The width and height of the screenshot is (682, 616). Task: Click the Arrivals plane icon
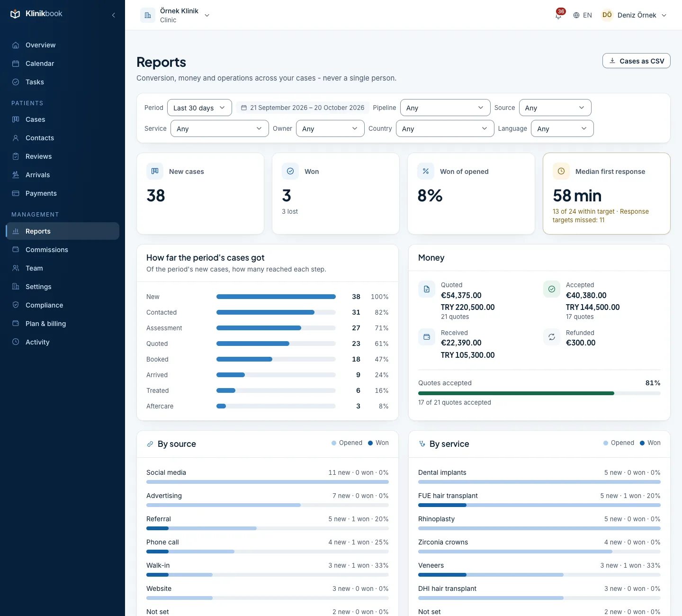pos(16,175)
